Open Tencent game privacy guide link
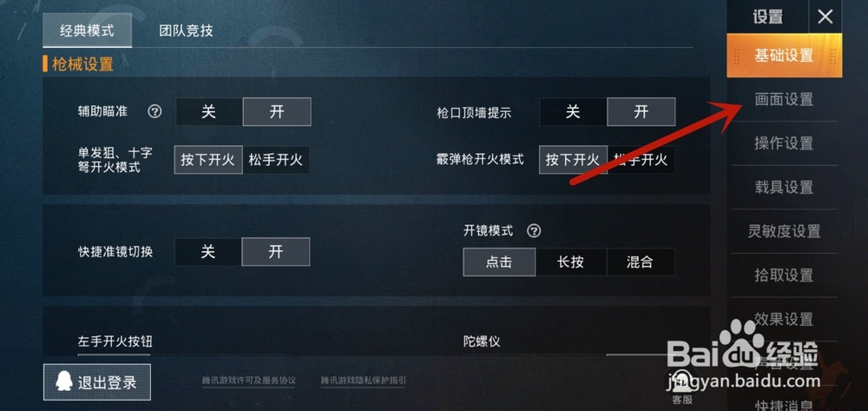Viewport: 868px width, 411px height. [363, 381]
